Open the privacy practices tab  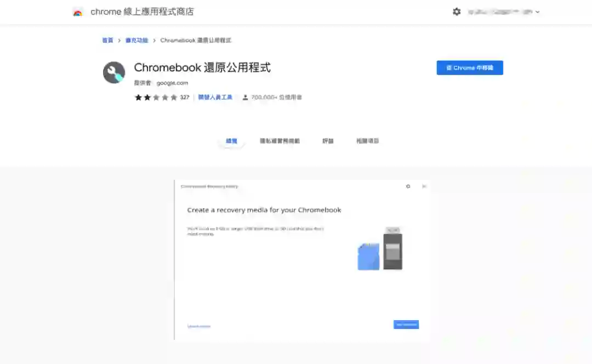coord(280,141)
